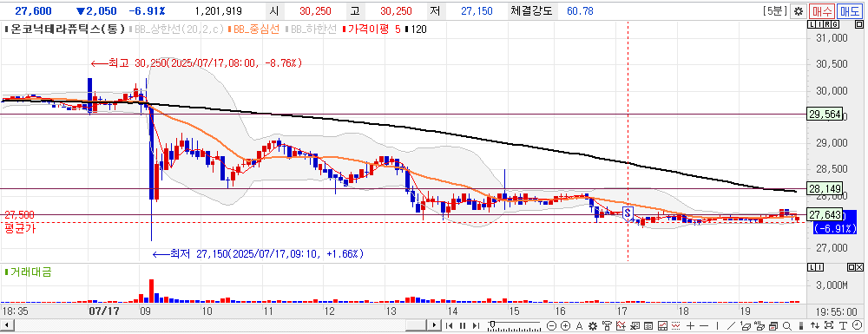Viewport: 868px width, 334px height.
Task: Close the 거래대금 volume pane
Action: tap(859, 268)
